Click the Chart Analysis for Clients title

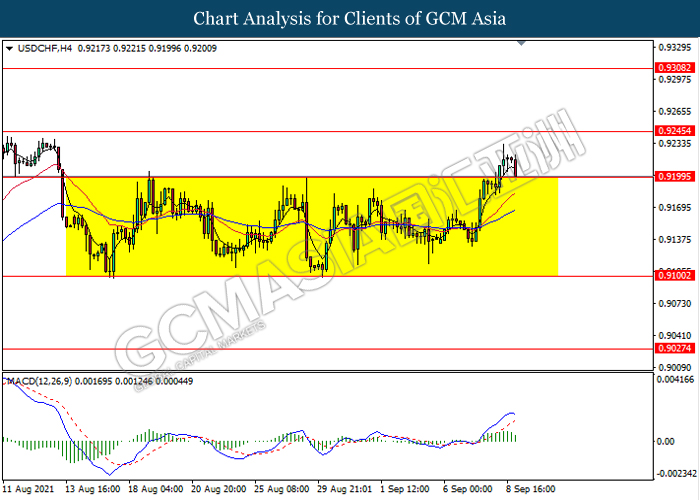[x=350, y=19]
